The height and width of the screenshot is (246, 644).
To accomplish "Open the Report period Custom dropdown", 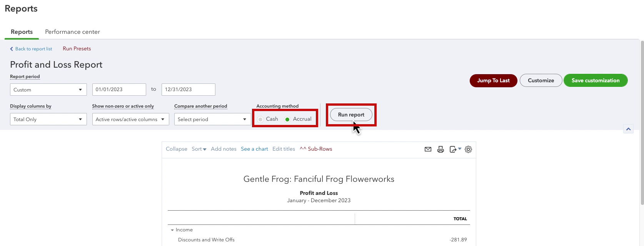I will point(48,90).
